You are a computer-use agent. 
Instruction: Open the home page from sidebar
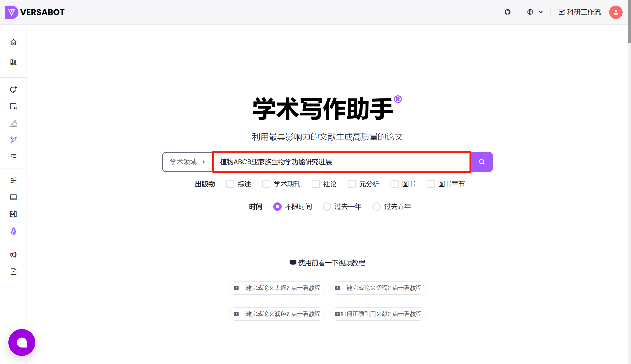click(13, 42)
